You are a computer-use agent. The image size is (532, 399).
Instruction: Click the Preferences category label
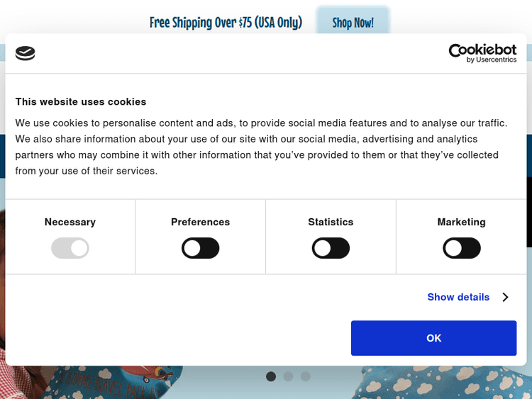pos(201,222)
